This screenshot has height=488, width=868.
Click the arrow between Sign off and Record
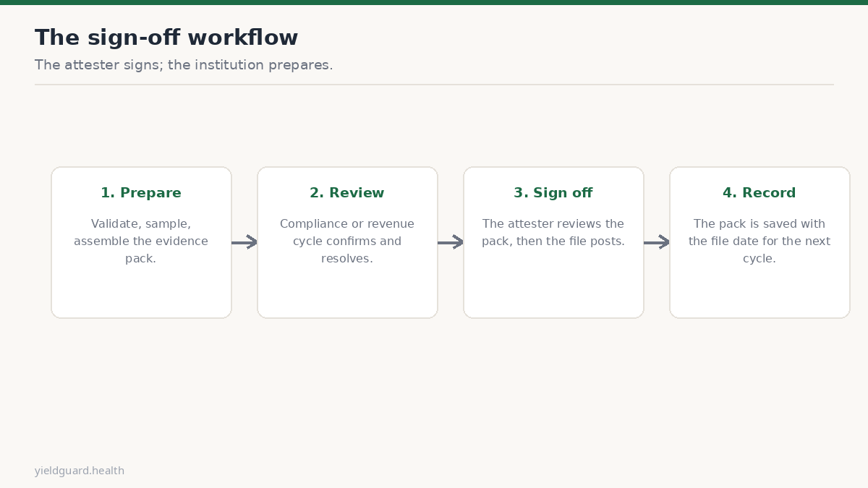coord(657,242)
